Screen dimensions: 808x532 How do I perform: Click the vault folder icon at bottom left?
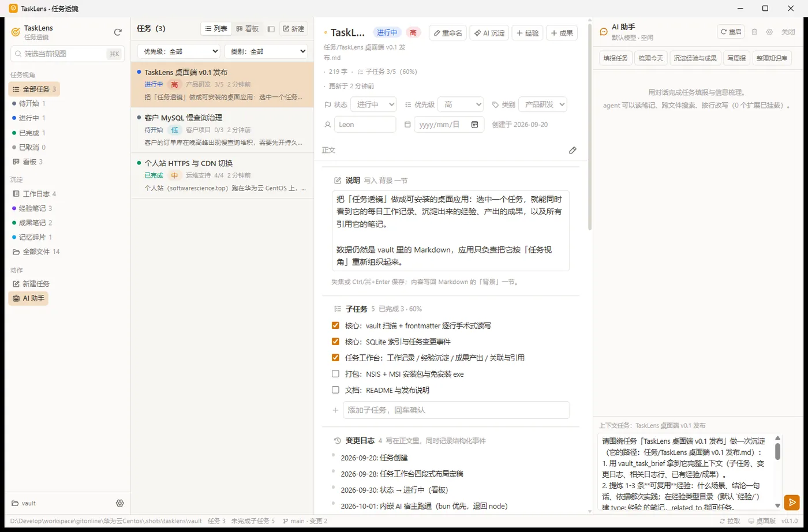click(x=16, y=503)
